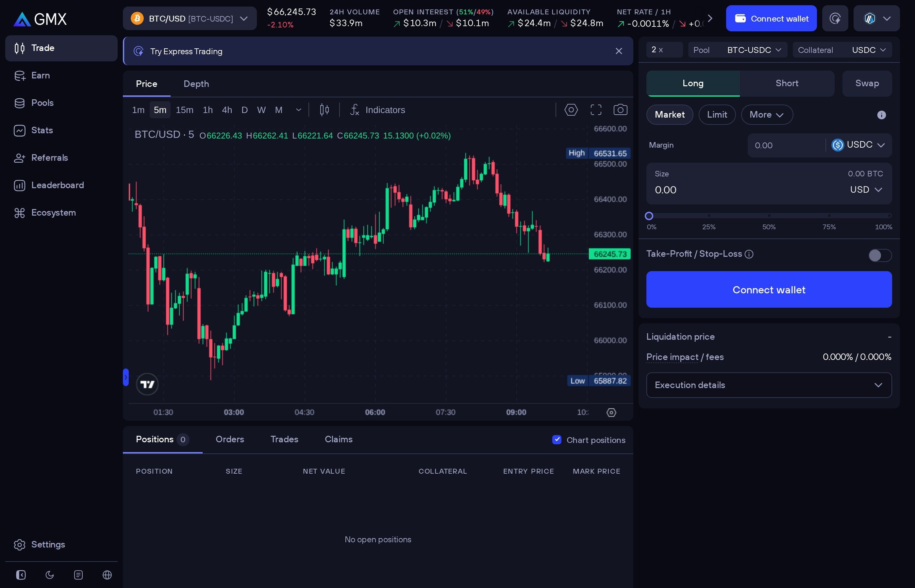Uncheck the Chart positions checkbox
This screenshot has height=588, width=915.
[557, 439]
